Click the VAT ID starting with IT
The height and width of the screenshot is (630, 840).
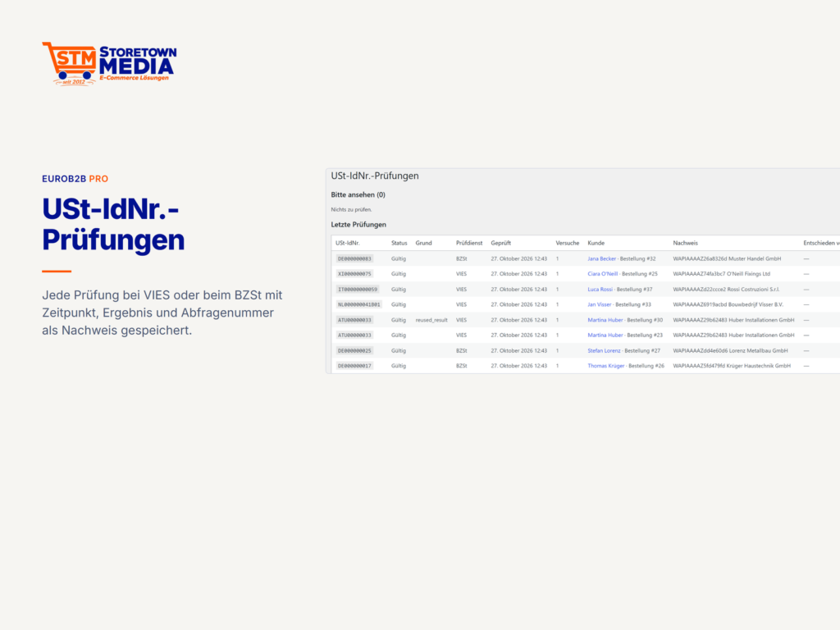pyautogui.click(x=358, y=290)
